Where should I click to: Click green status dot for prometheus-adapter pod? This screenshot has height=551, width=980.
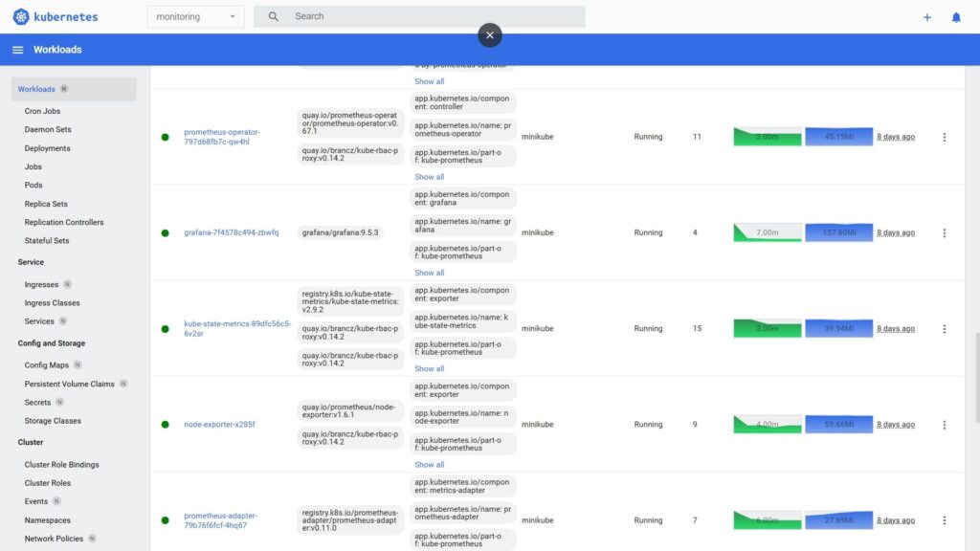tap(165, 520)
